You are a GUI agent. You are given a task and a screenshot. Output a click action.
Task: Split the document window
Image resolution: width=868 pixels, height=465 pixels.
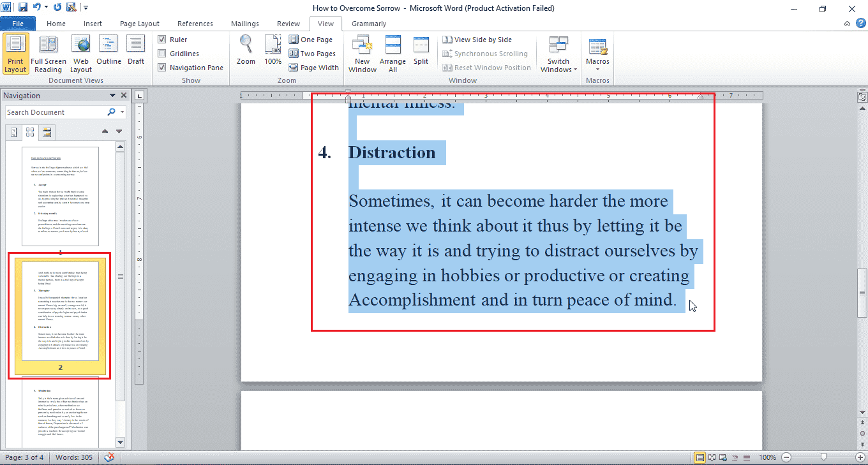coord(421,51)
